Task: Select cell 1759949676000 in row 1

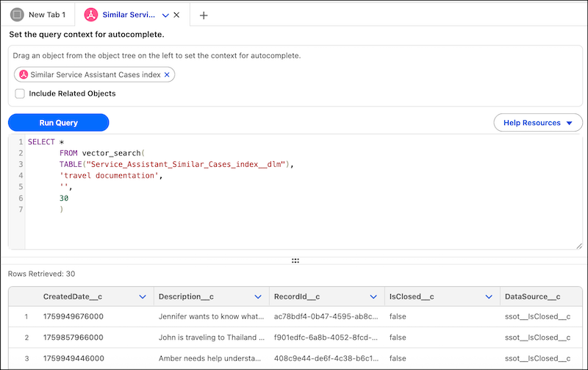Action: point(73,316)
